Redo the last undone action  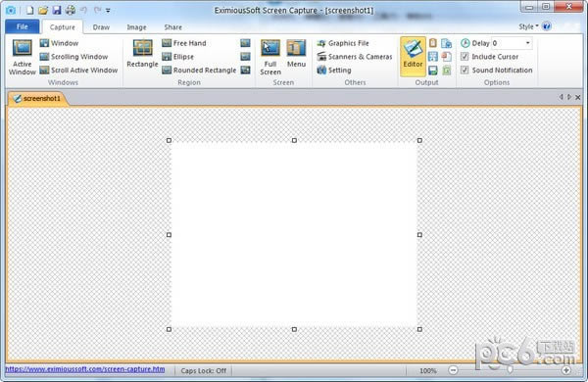click(x=97, y=10)
